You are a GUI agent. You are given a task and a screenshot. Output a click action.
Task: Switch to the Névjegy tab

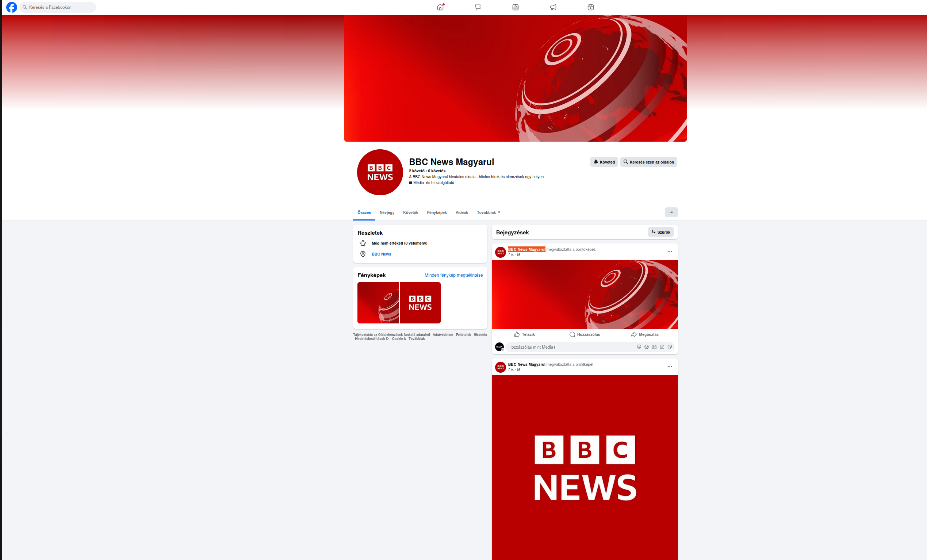pyautogui.click(x=387, y=212)
